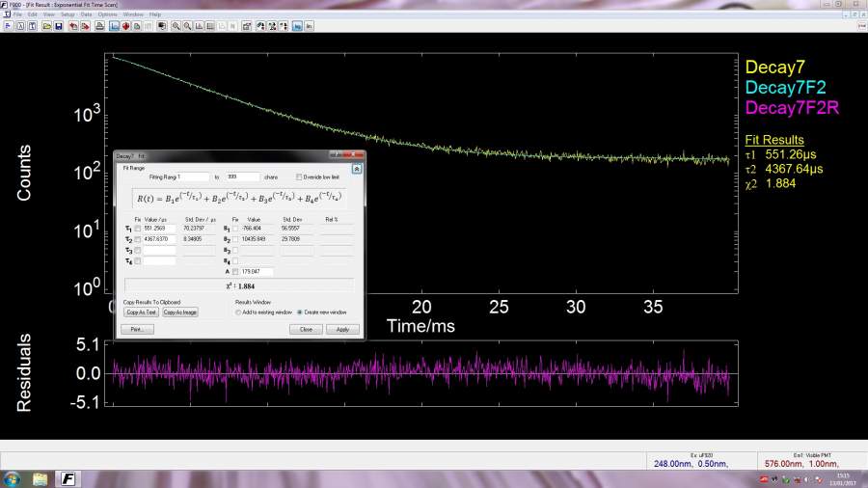Click the Open folder icon in the toolbar
This screenshot has height=488, width=868.
click(45, 26)
